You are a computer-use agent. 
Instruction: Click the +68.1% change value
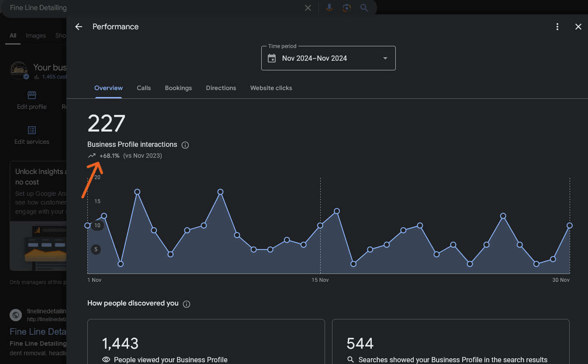pyautogui.click(x=109, y=156)
